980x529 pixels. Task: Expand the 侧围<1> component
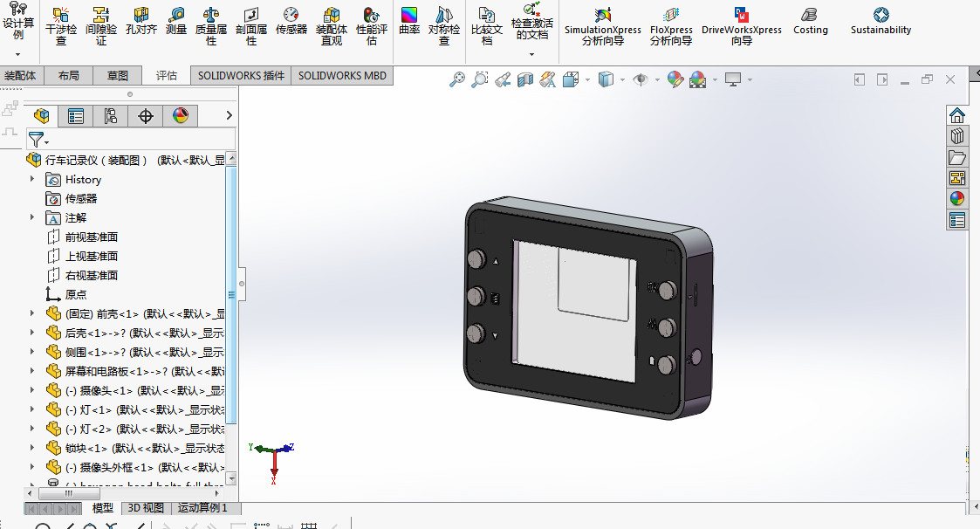[32, 352]
